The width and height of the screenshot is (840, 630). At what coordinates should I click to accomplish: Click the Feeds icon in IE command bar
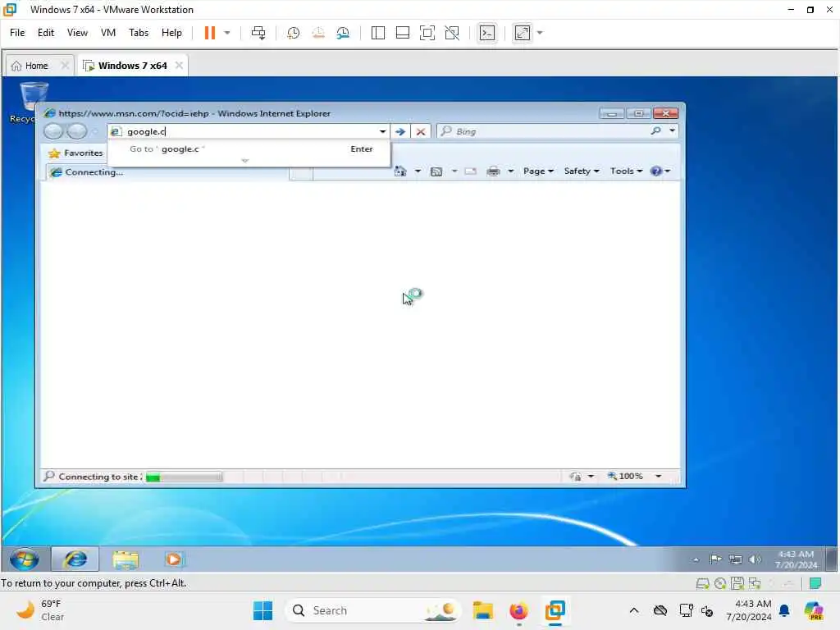click(436, 171)
